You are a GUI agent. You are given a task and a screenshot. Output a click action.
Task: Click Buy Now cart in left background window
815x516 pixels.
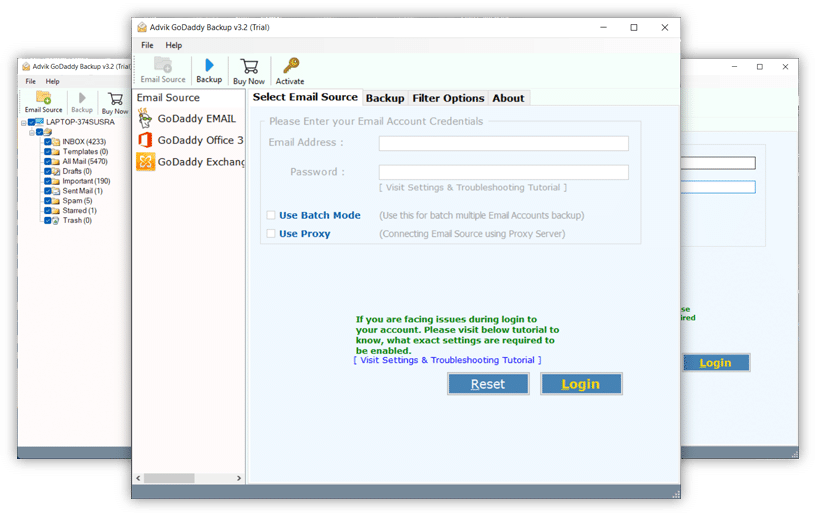pyautogui.click(x=115, y=98)
